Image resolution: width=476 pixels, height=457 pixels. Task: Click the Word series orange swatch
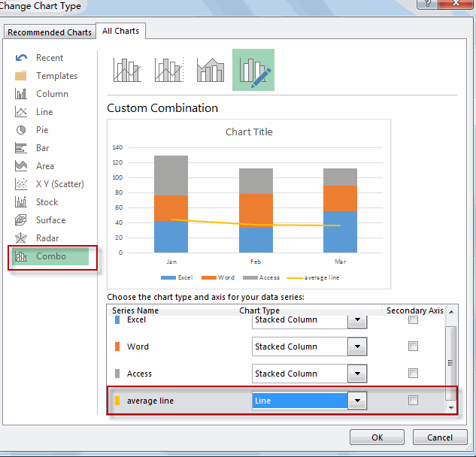117,347
